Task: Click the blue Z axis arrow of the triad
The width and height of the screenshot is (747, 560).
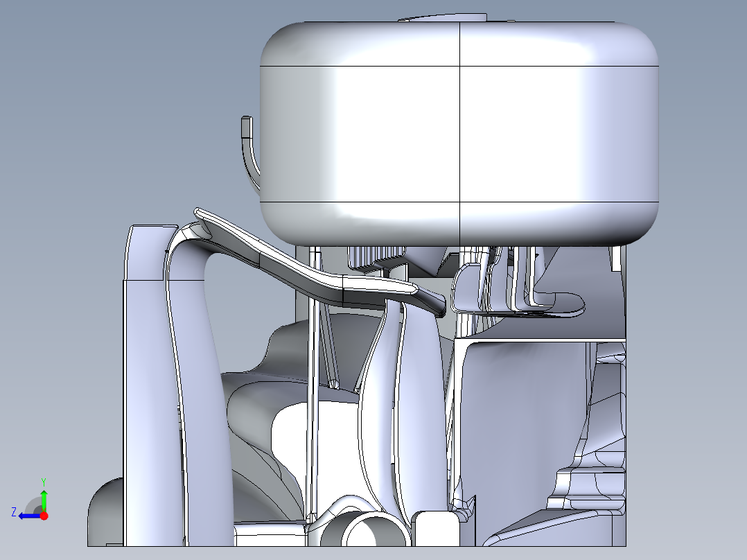Action: click(x=30, y=516)
